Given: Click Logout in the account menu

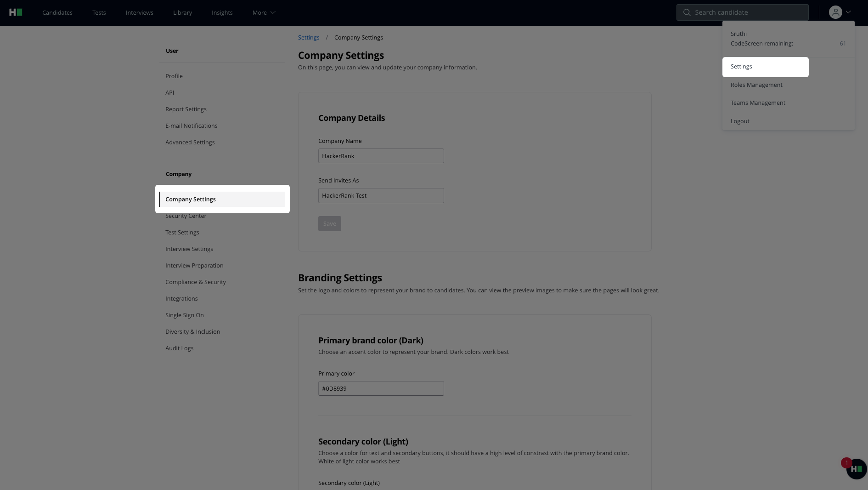Looking at the screenshot, I should tap(740, 121).
